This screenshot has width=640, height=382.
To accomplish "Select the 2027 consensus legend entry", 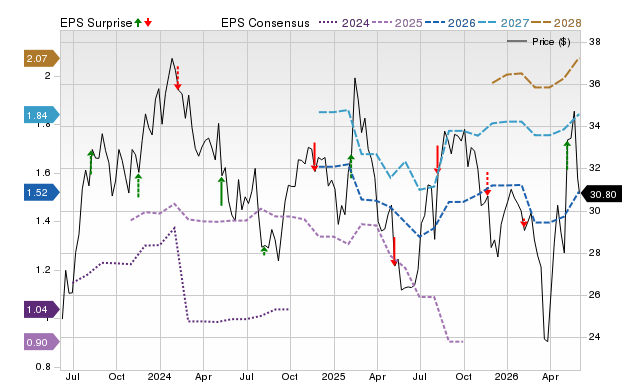I will click(503, 23).
